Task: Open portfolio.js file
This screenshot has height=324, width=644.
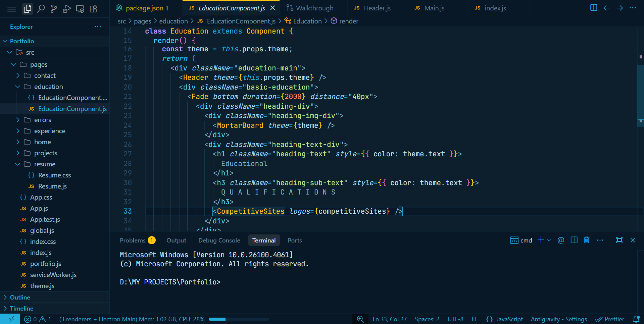Action: pos(55,264)
